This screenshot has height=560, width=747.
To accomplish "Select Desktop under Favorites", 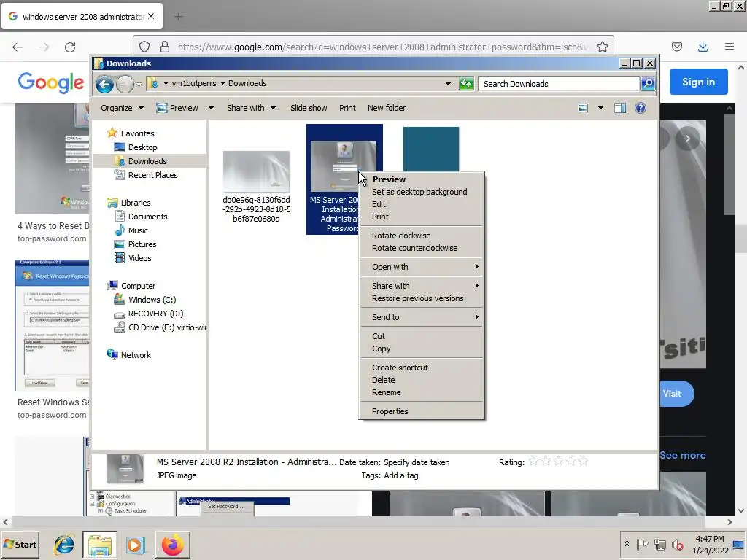I will click(142, 147).
